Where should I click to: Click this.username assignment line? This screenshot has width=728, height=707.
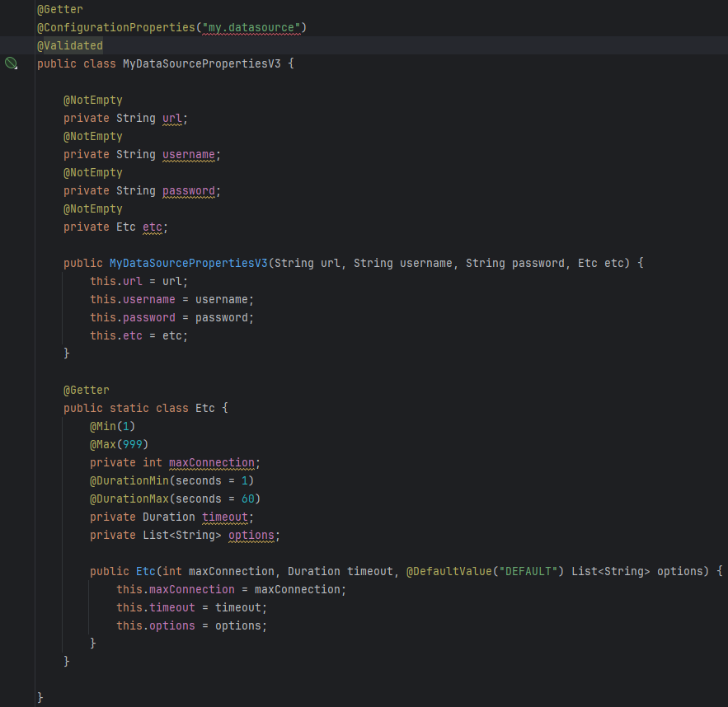coord(171,299)
